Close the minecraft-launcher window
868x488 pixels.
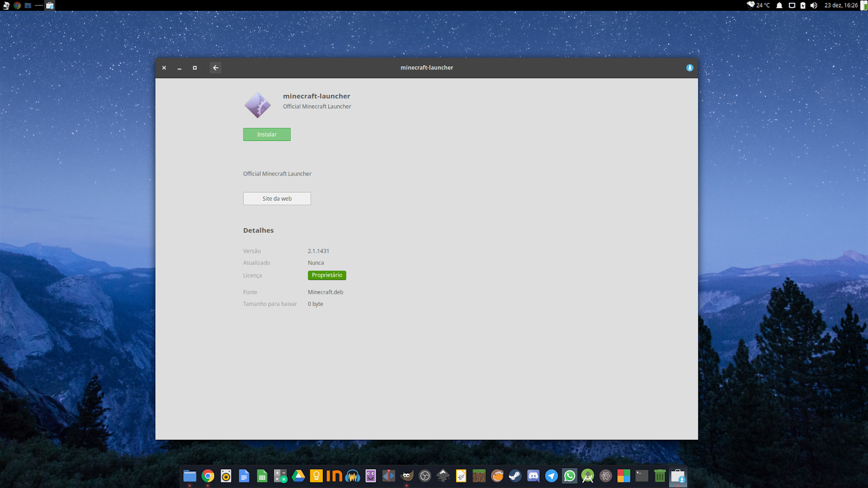point(164,68)
